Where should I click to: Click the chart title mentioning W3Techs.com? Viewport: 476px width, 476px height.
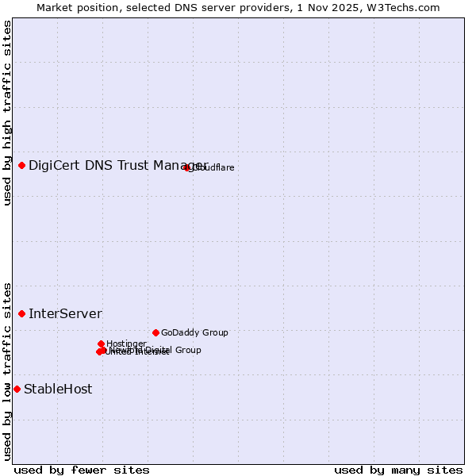coord(238,7)
